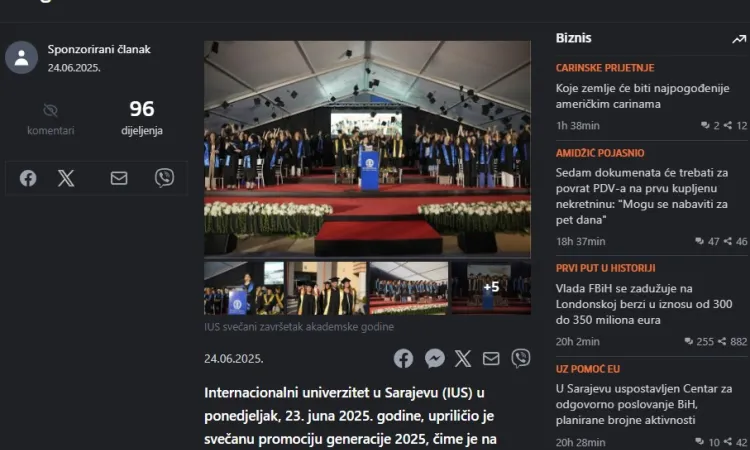Screen dimensions: 750x450
Task: Share on X from the left sidebar
Action: click(x=66, y=178)
